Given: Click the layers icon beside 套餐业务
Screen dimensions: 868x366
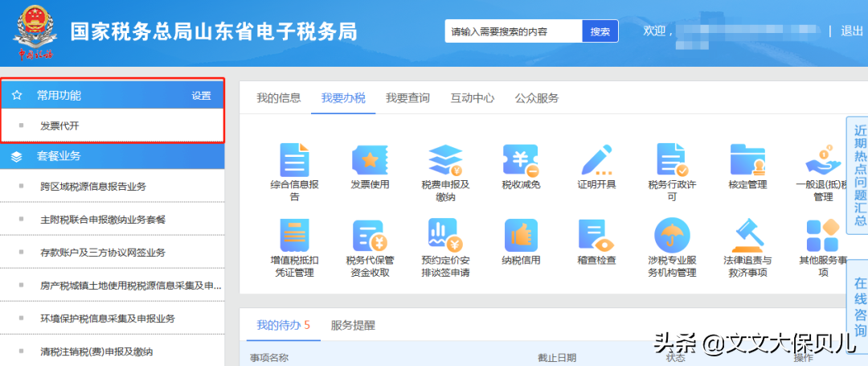Looking at the screenshot, I should pos(17,157).
